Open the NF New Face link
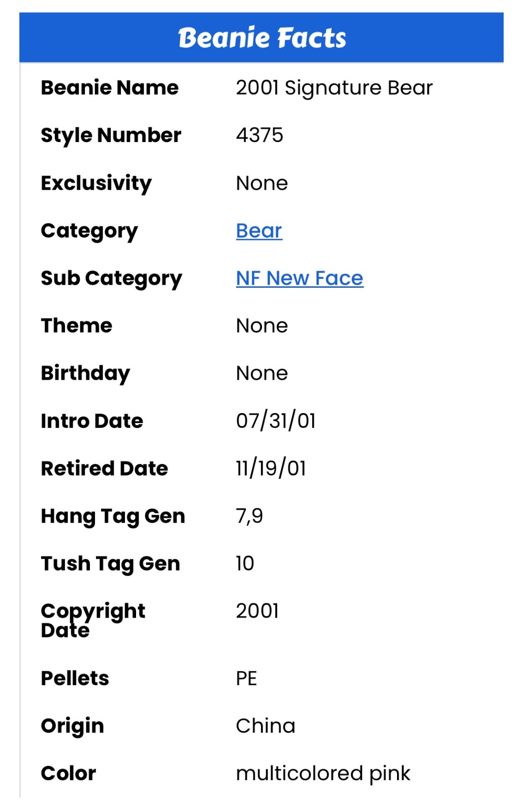Image resolution: width=523 pixels, height=812 pixels. click(x=300, y=278)
